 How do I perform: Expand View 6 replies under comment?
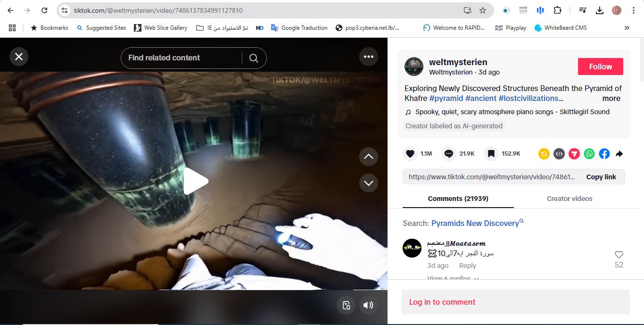(453, 278)
